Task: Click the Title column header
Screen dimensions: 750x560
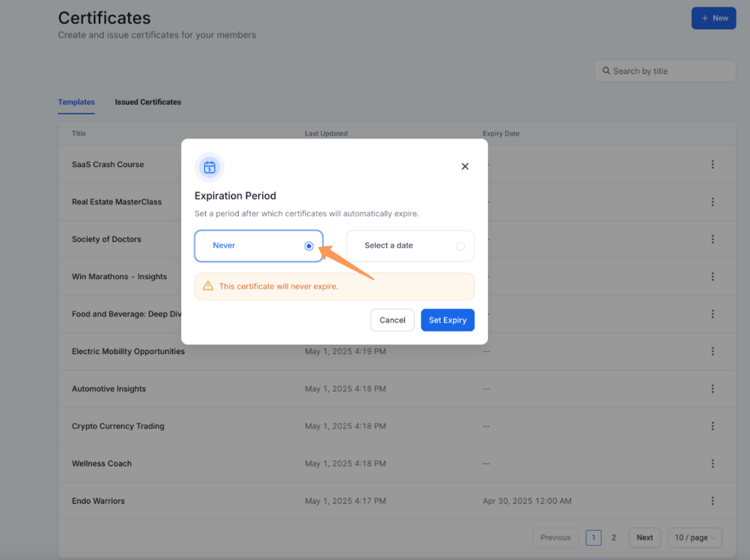Action: click(x=79, y=133)
